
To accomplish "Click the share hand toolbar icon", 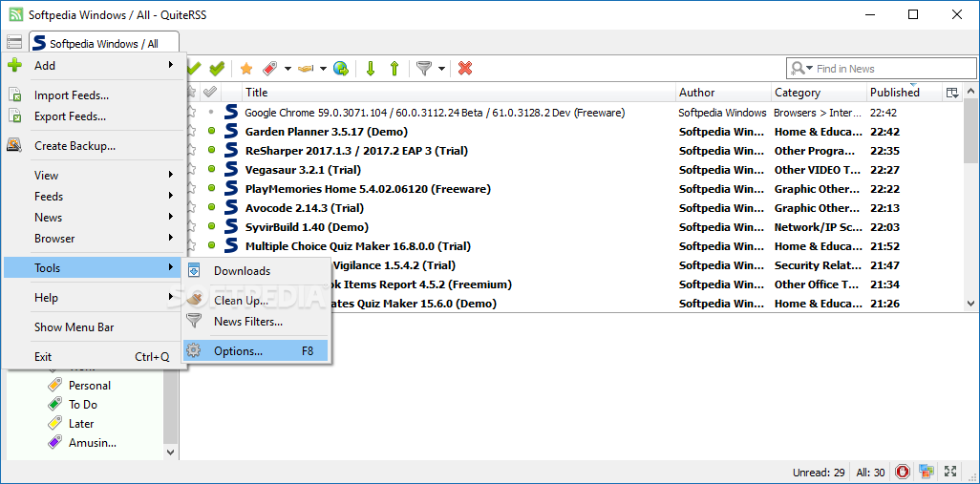I will tap(306, 68).
